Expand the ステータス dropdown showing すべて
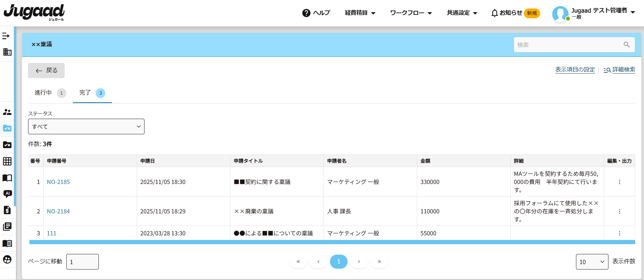The width and height of the screenshot is (644, 280). 86,126
